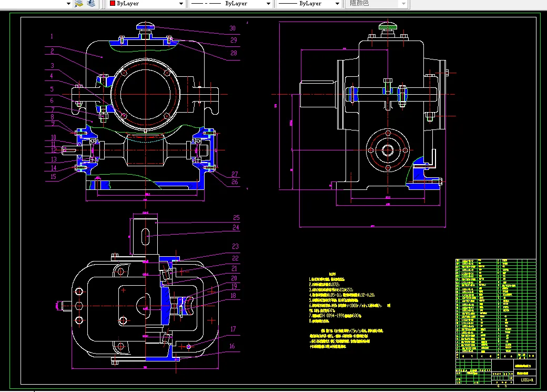Pick the part label "3"
This screenshot has height=392, width=547.
tap(52, 66)
